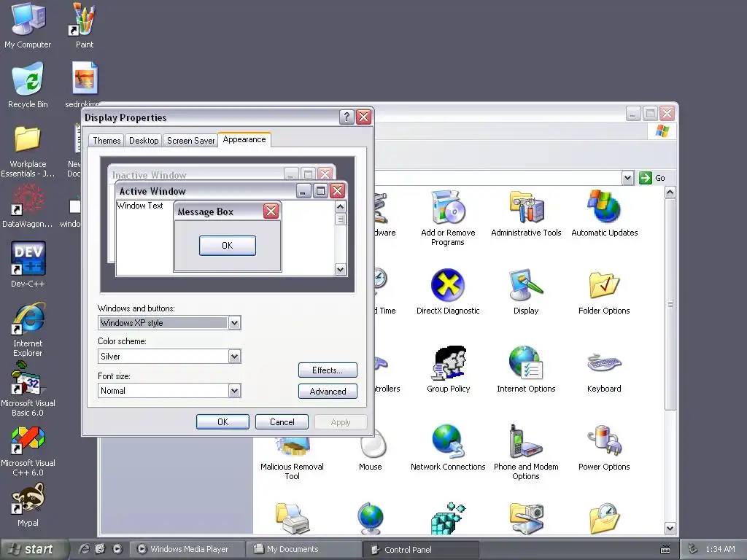
Task: Click media player quick launch icon
Action: click(x=117, y=549)
